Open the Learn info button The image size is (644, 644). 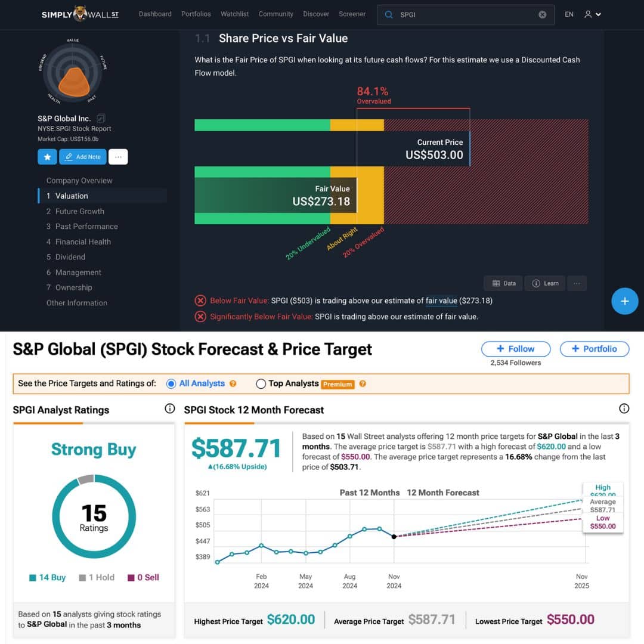click(545, 283)
